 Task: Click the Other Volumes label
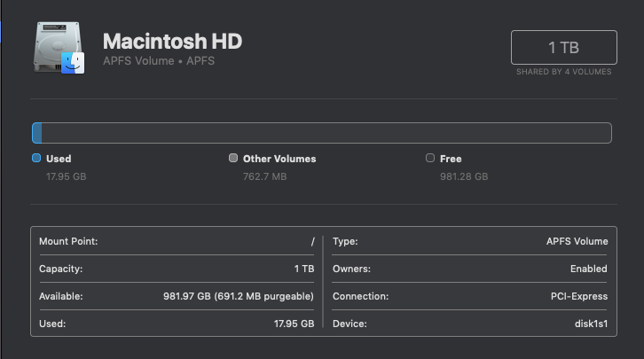(279, 159)
